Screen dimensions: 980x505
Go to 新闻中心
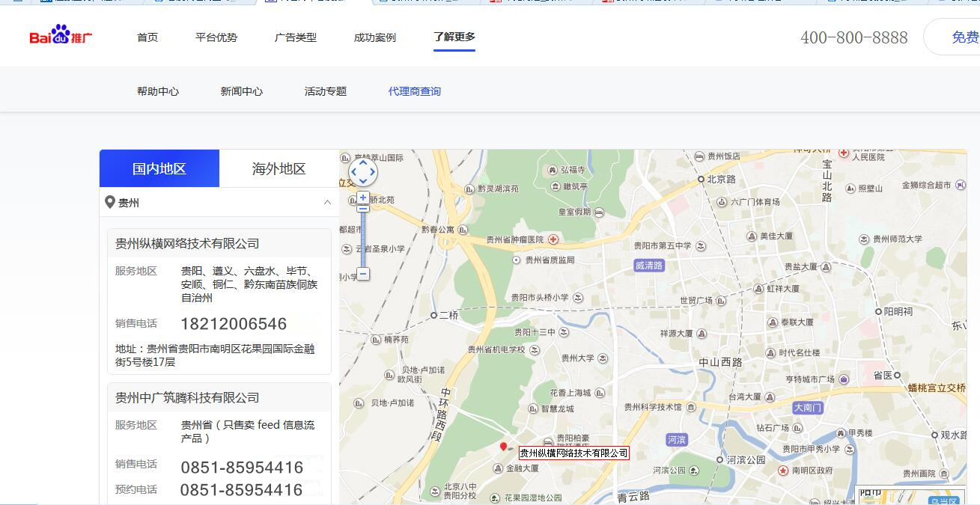tap(242, 91)
